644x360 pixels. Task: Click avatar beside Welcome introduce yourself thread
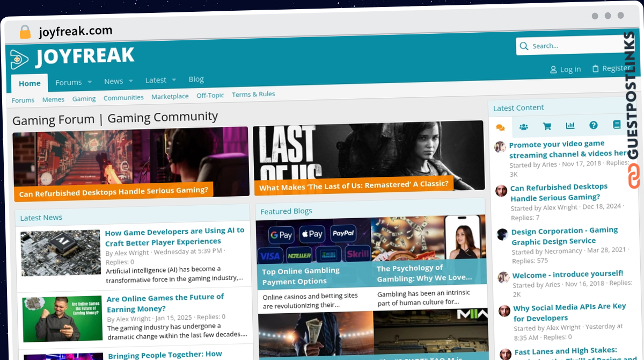coord(503,277)
